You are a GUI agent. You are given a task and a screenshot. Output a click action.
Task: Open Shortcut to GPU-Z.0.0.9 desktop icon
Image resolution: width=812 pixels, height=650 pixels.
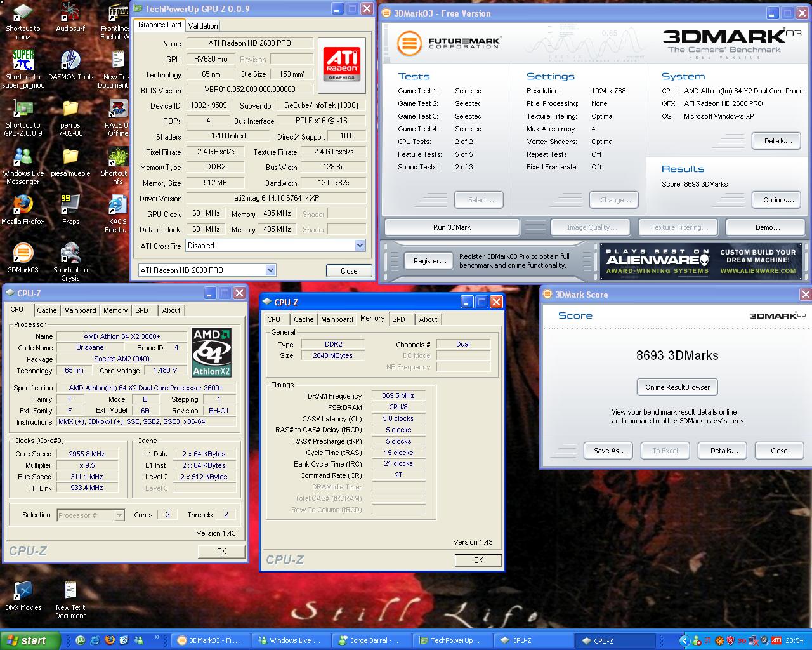(x=23, y=117)
